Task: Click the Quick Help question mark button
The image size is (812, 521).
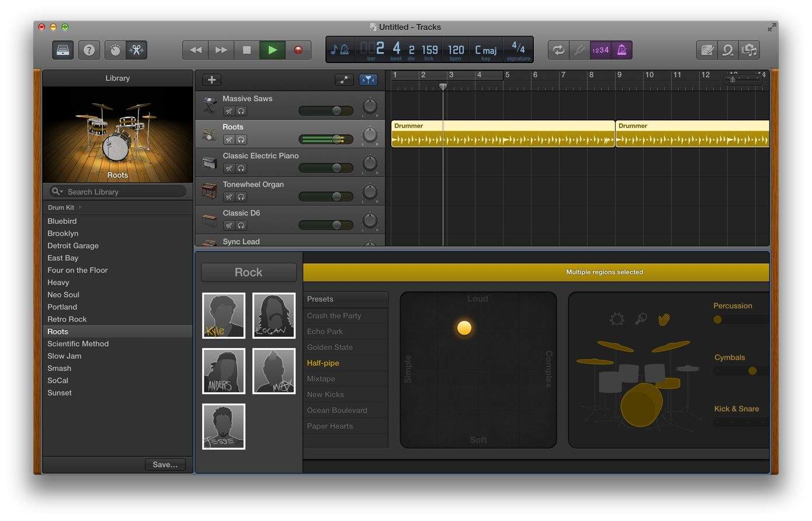Action: pyautogui.click(x=89, y=50)
